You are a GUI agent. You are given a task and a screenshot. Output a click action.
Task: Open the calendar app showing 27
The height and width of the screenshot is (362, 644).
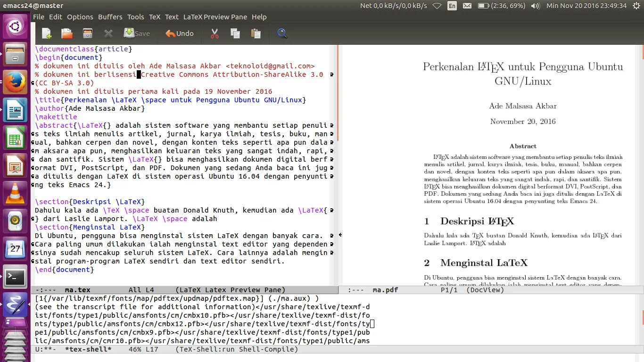[x=15, y=248]
